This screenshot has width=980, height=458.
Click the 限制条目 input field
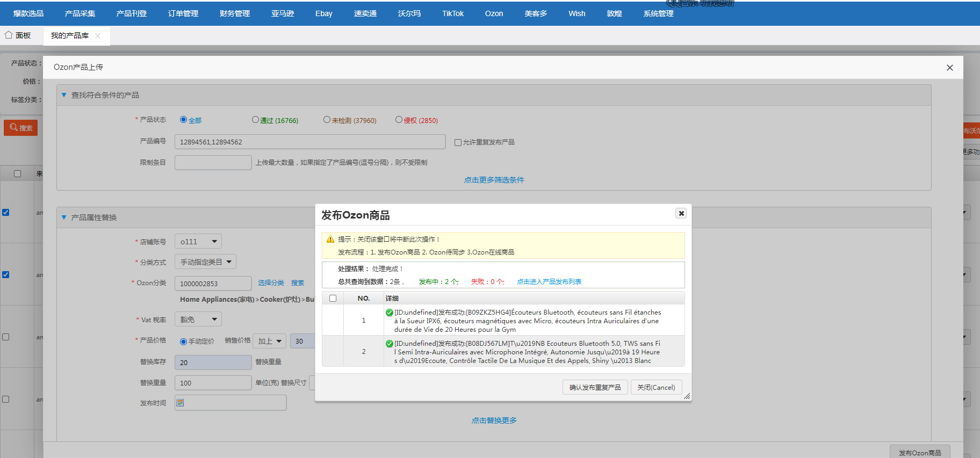pyautogui.click(x=213, y=162)
